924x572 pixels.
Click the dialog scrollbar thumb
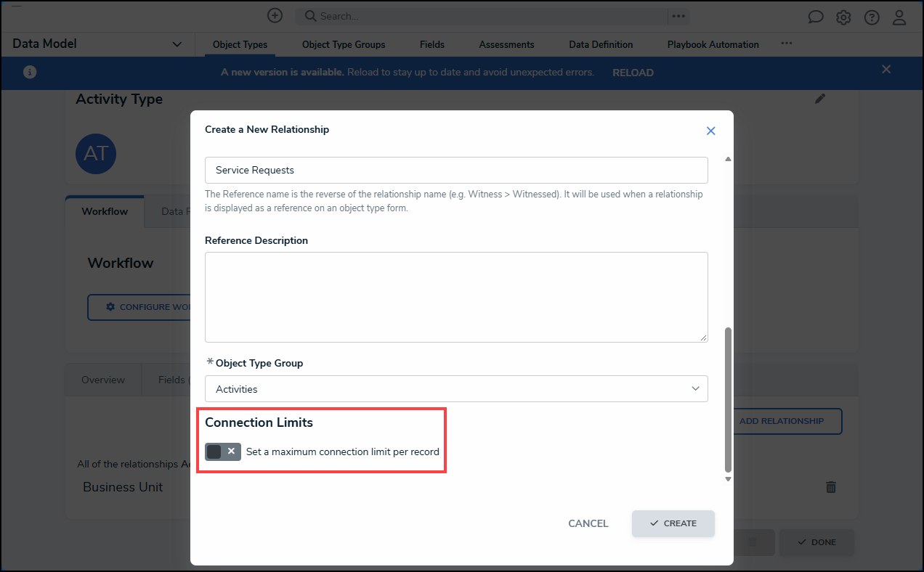(728, 399)
